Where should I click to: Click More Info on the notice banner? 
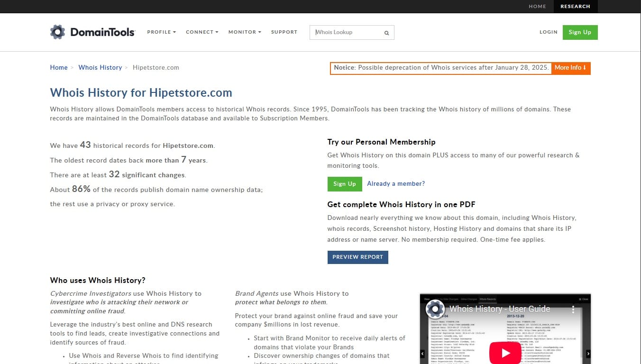[x=570, y=68]
